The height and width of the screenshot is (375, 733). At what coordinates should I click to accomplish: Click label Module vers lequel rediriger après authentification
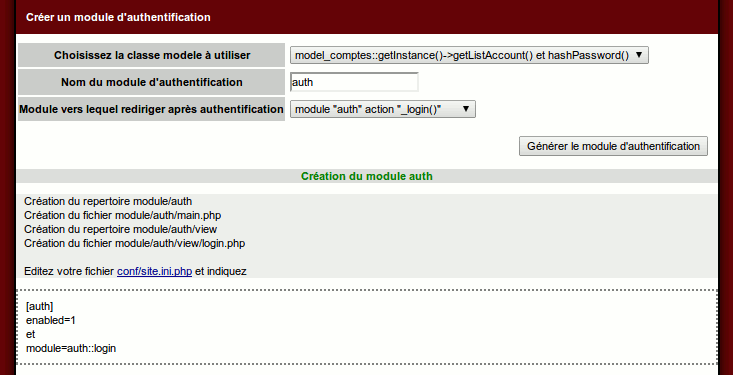151,109
